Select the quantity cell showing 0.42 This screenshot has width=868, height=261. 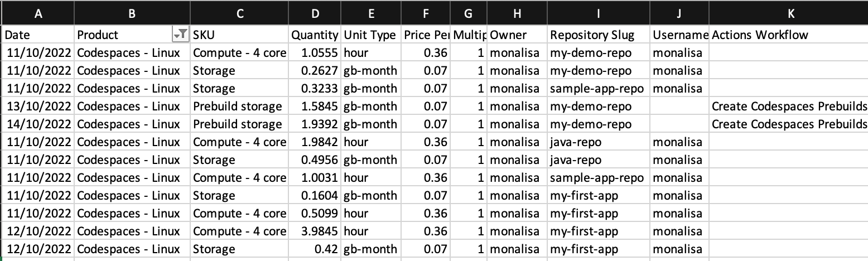tap(315, 249)
